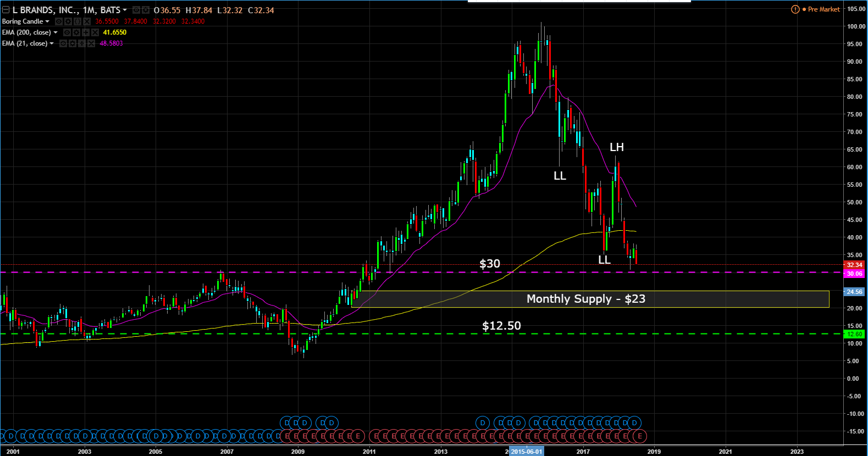The width and height of the screenshot is (868, 456).
Task: Expand the EMA (21, close) dropdown arrow
Action: 52,43
